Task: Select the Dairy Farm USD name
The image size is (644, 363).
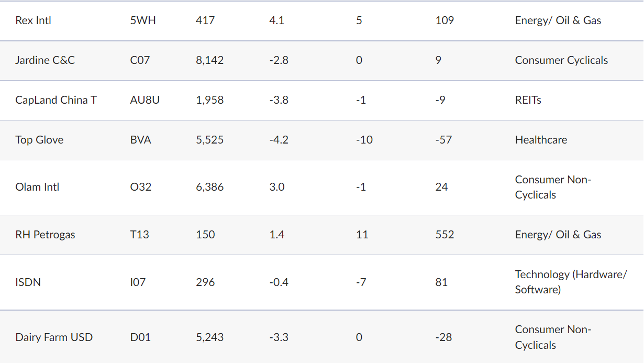Action: click(x=54, y=337)
